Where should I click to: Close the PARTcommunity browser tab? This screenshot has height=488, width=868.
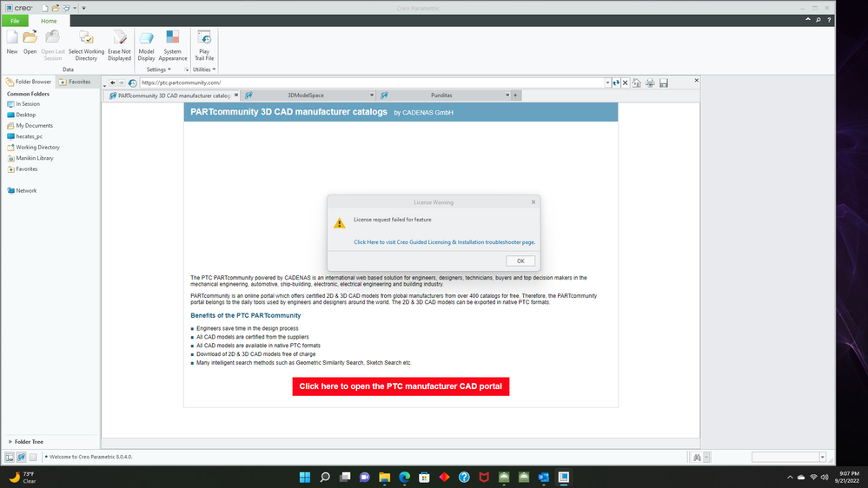tap(236, 96)
